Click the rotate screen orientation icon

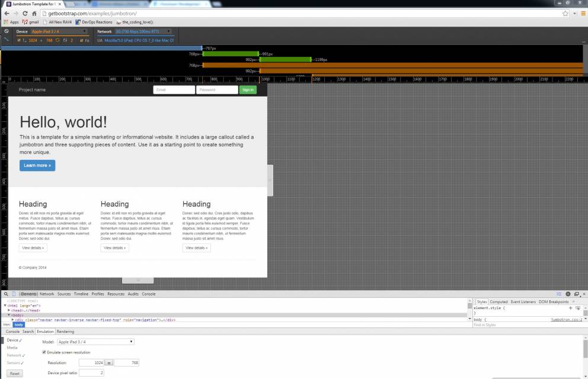point(58,40)
